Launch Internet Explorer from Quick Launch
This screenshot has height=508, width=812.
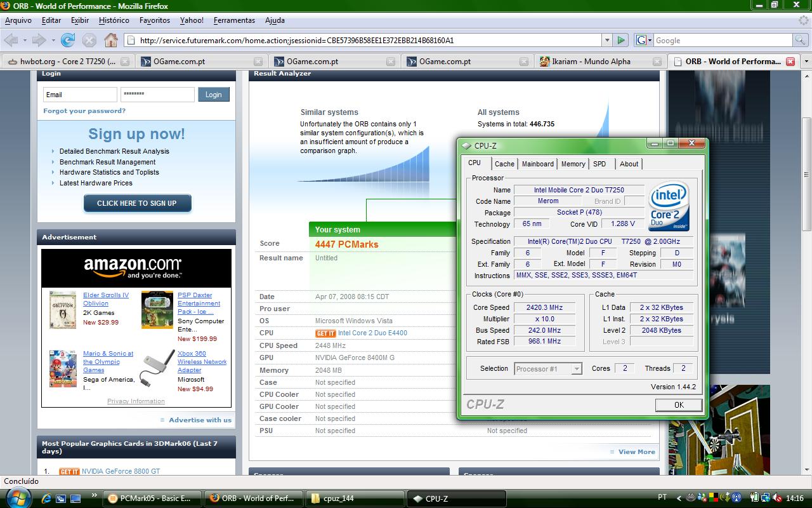[46, 498]
